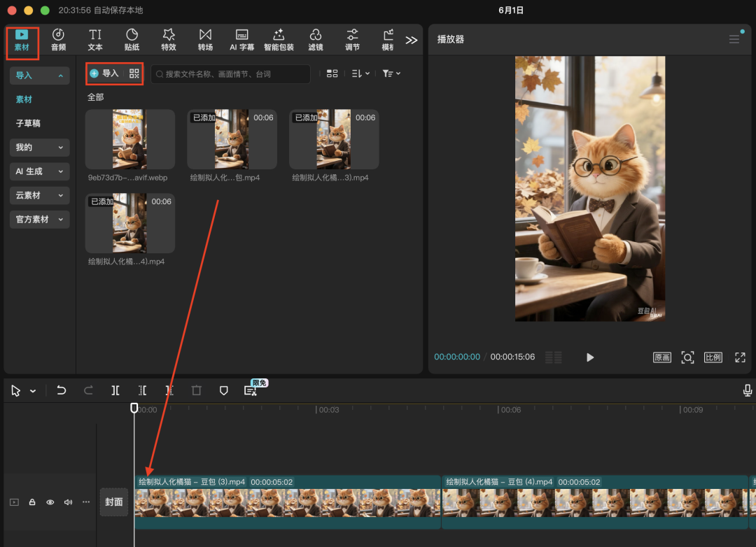Enter fullscreen preview in the player
This screenshot has width=756, height=547.
[x=740, y=357]
